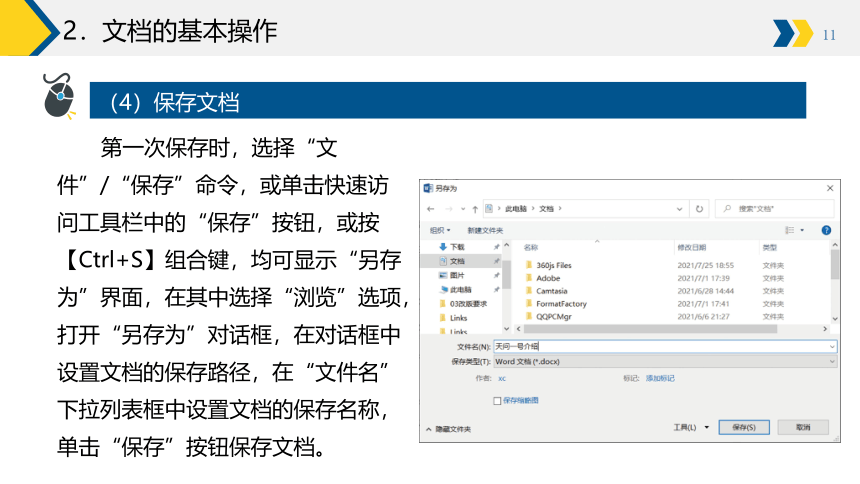Sort by 类型 column header

[x=770, y=247]
